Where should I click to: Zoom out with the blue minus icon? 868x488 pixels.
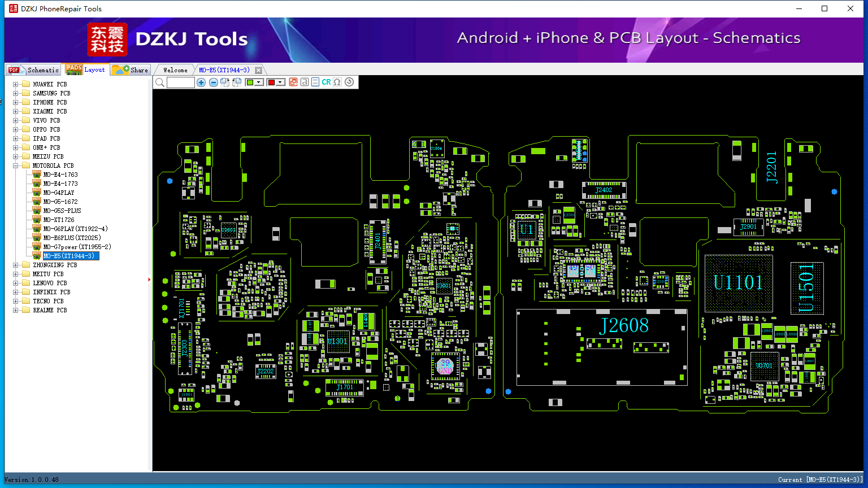click(x=214, y=82)
